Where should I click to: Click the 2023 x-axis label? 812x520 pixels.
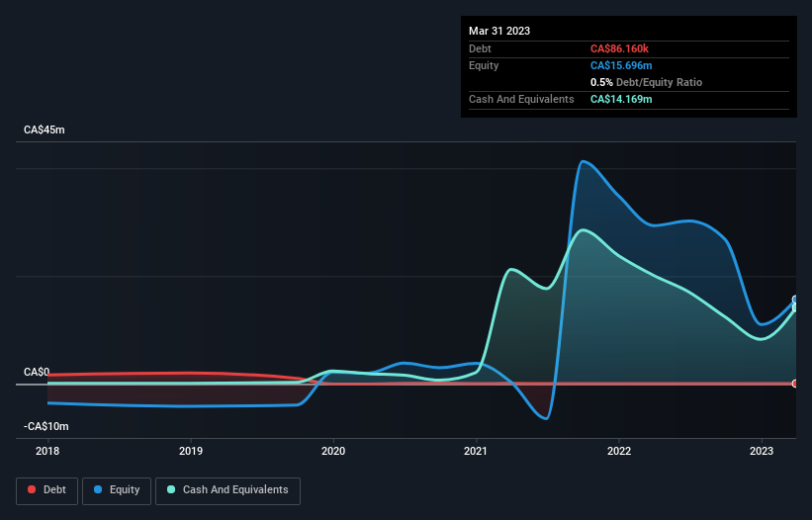[x=762, y=451]
